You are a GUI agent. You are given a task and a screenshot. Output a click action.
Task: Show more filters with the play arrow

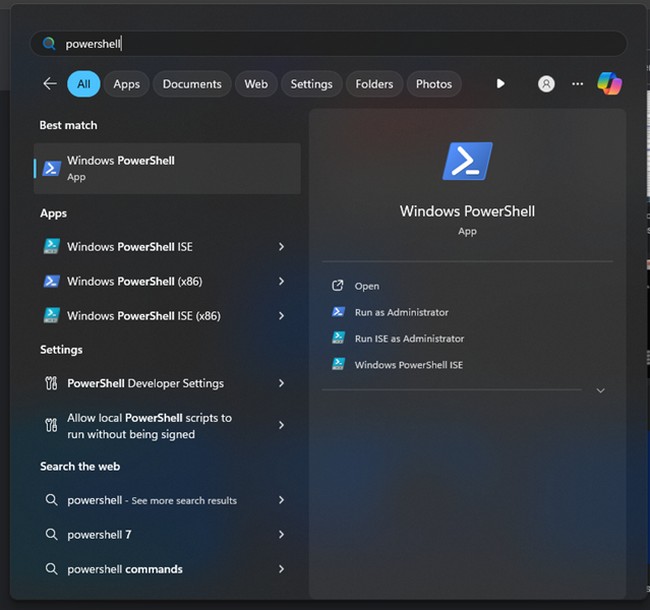[500, 84]
